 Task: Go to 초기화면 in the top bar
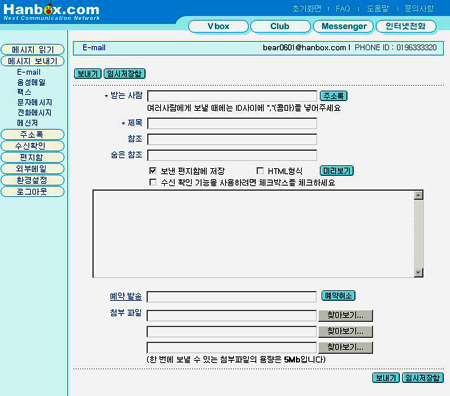[306, 9]
